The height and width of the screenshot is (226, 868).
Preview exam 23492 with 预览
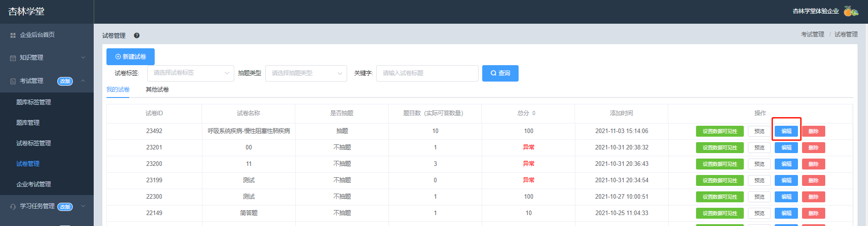[759, 131]
